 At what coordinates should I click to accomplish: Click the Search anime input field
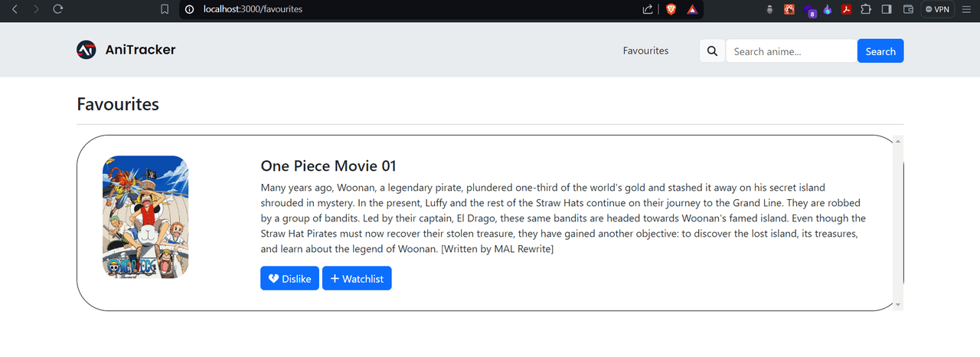point(791,51)
